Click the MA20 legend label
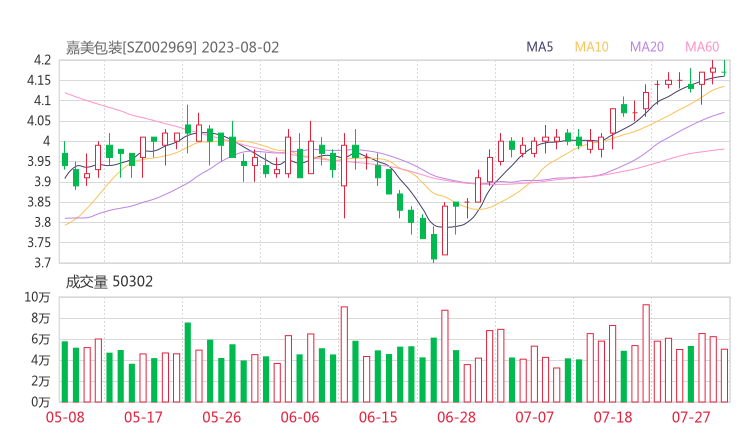Viewport: 740px width, 440px height. (x=647, y=47)
